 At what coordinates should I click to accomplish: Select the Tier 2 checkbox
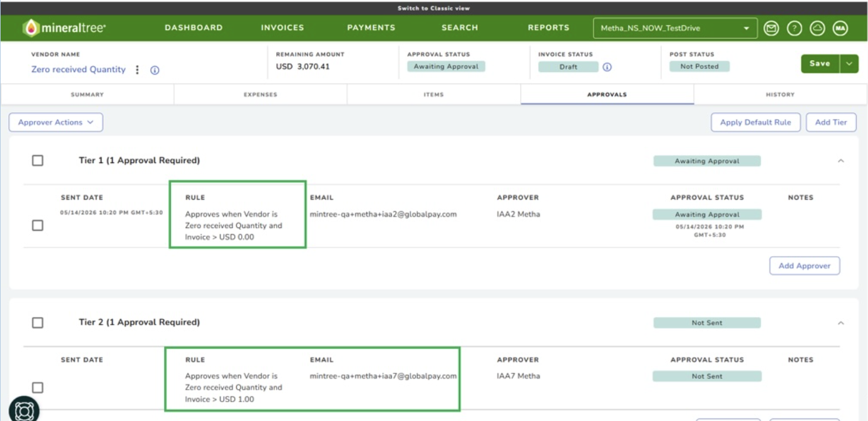[x=38, y=323]
